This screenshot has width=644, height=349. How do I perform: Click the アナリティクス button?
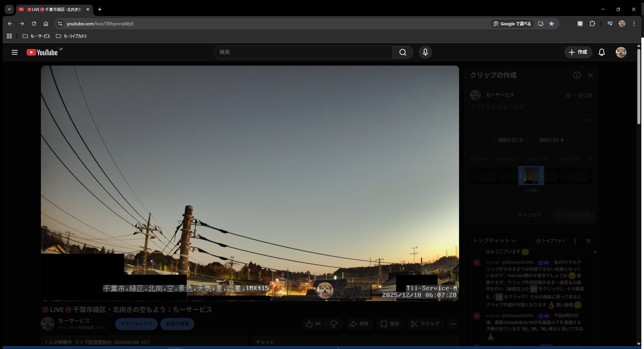pos(136,324)
